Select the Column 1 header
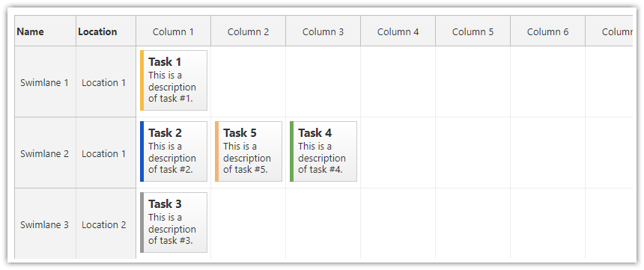Image resolution: width=644 pixels, height=270 pixels. click(x=173, y=31)
